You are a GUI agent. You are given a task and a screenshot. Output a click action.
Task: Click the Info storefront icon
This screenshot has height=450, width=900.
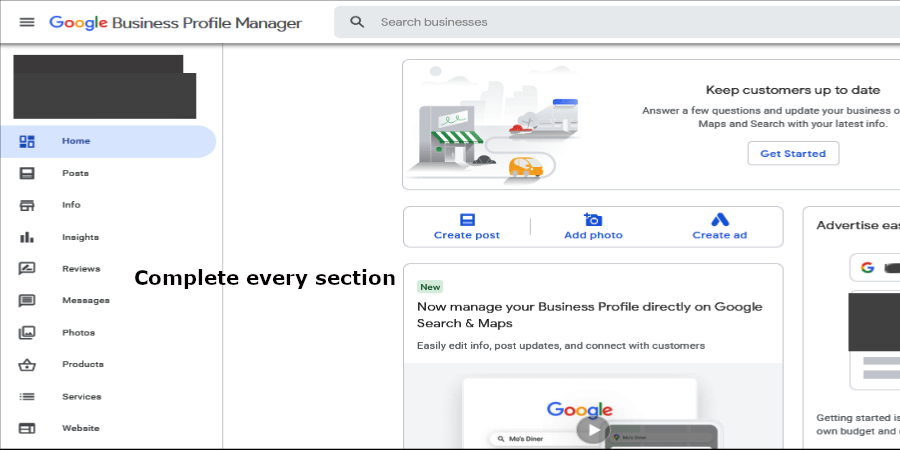[27, 205]
